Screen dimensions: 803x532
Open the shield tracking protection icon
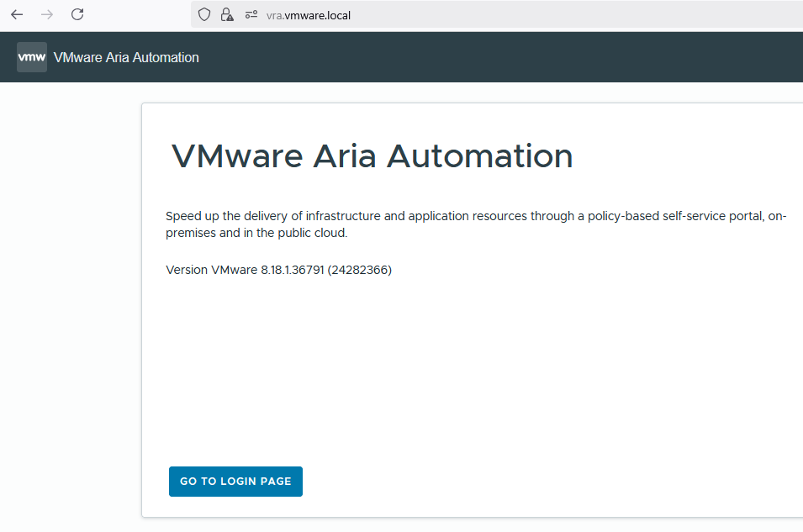pos(203,15)
